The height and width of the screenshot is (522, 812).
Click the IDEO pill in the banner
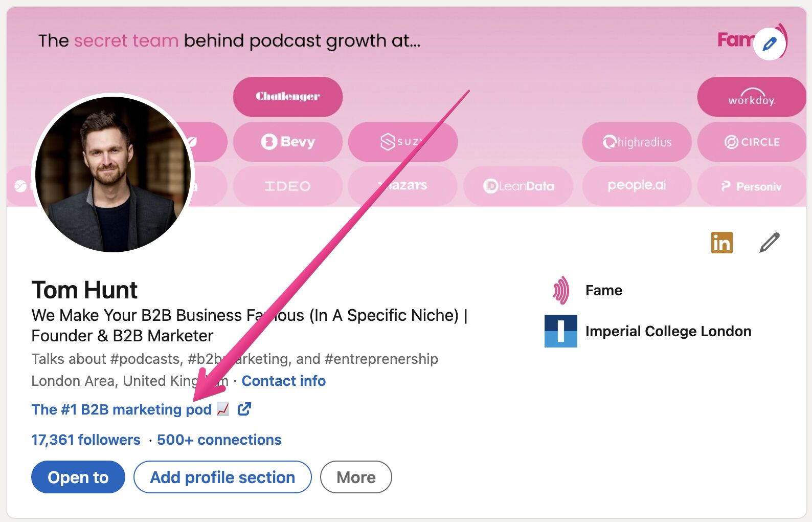[288, 186]
